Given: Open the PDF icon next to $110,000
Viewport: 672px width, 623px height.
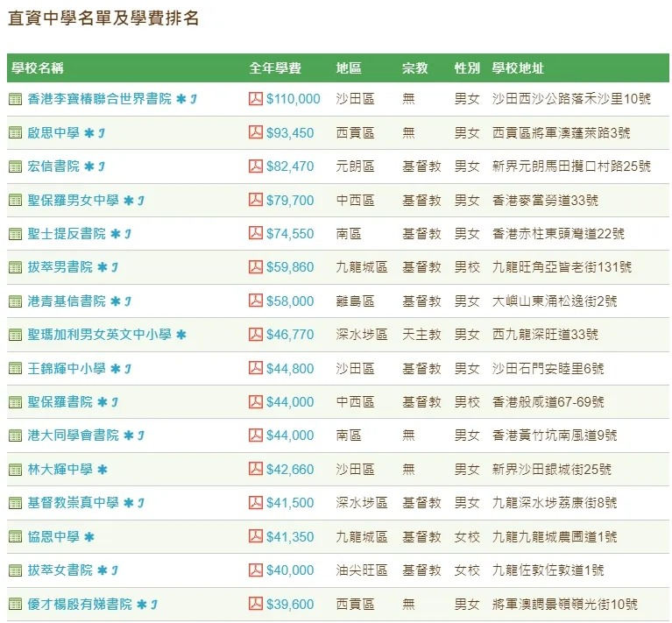Looking at the screenshot, I should point(256,98).
